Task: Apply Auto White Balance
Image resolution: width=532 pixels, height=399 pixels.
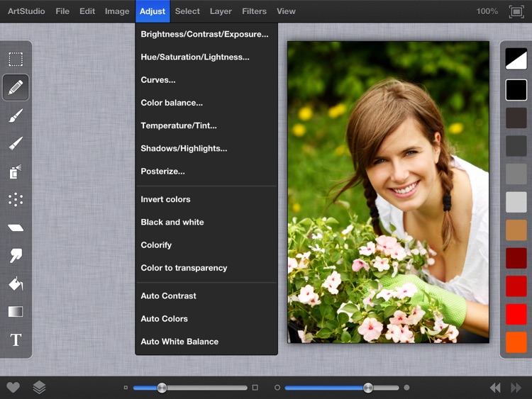Action: click(x=206, y=342)
